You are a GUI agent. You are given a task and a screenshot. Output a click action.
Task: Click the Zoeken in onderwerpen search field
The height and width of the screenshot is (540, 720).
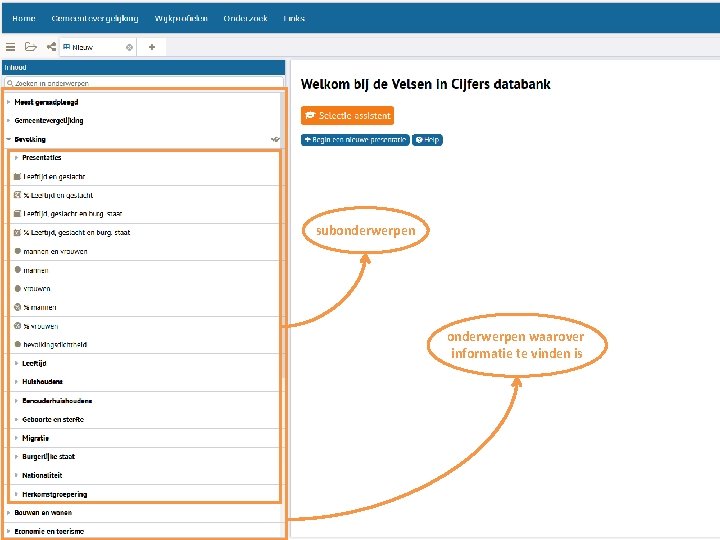tap(144, 83)
